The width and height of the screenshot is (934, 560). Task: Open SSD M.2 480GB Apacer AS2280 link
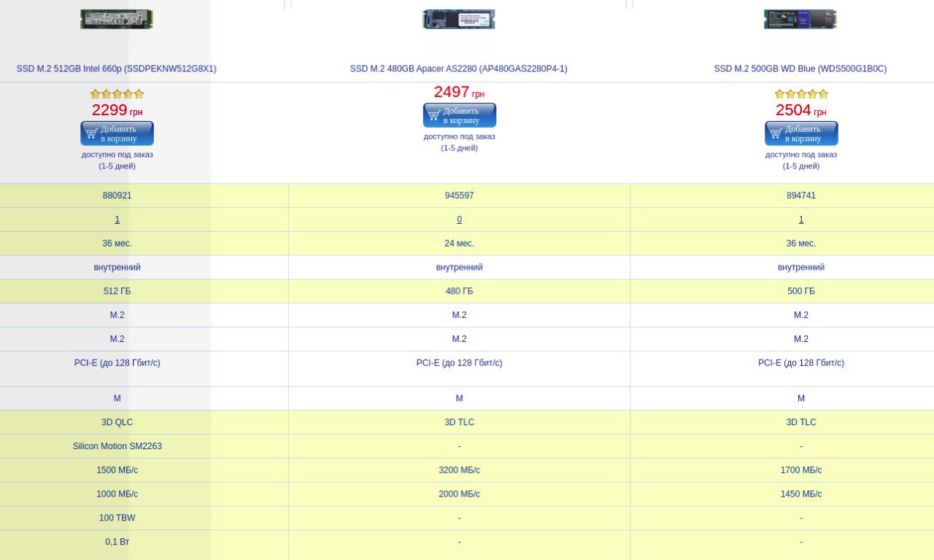(459, 69)
